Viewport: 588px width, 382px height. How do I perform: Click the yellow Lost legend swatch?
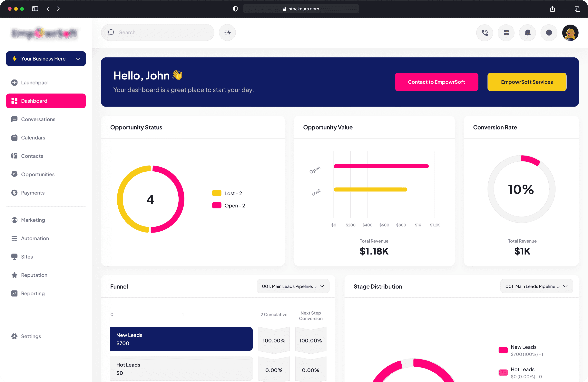217,193
